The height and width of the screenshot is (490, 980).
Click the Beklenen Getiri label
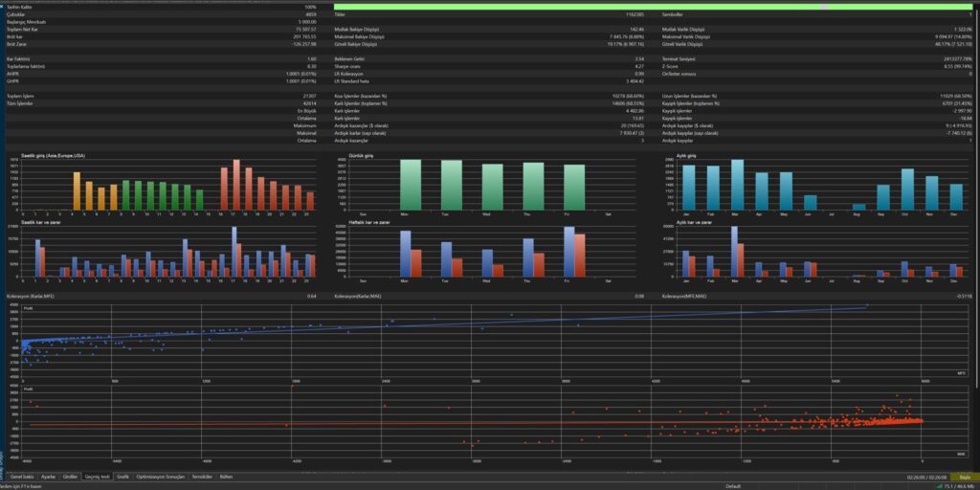pyautogui.click(x=348, y=58)
